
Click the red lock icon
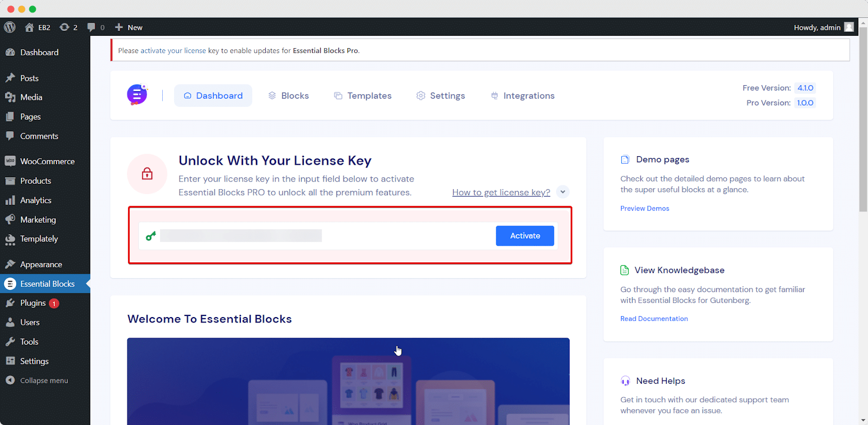147,174
